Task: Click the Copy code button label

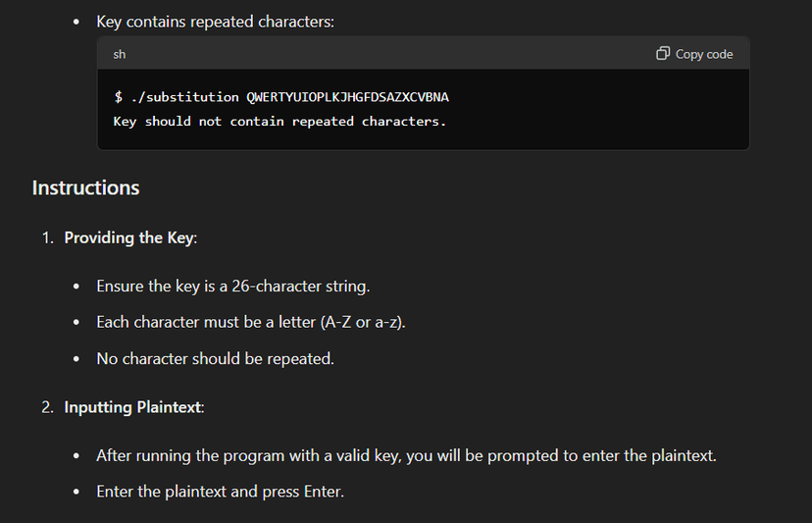Action: 704,54
